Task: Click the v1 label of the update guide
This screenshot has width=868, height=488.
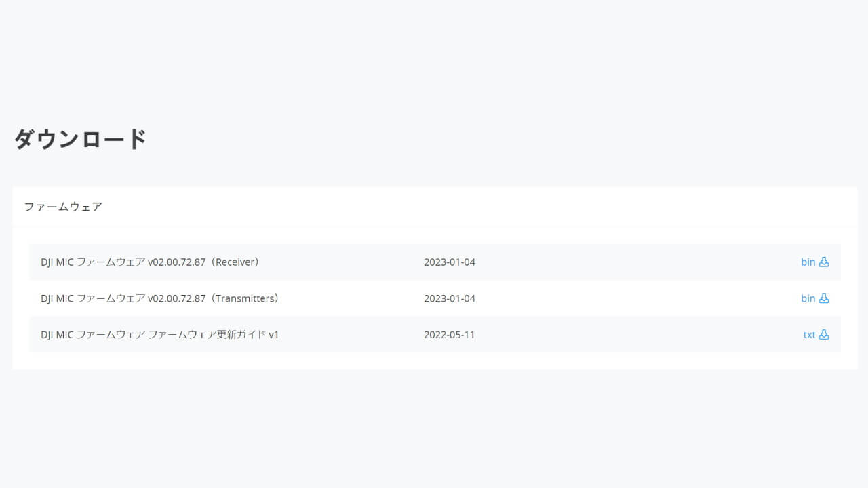Action: point(273,335)
